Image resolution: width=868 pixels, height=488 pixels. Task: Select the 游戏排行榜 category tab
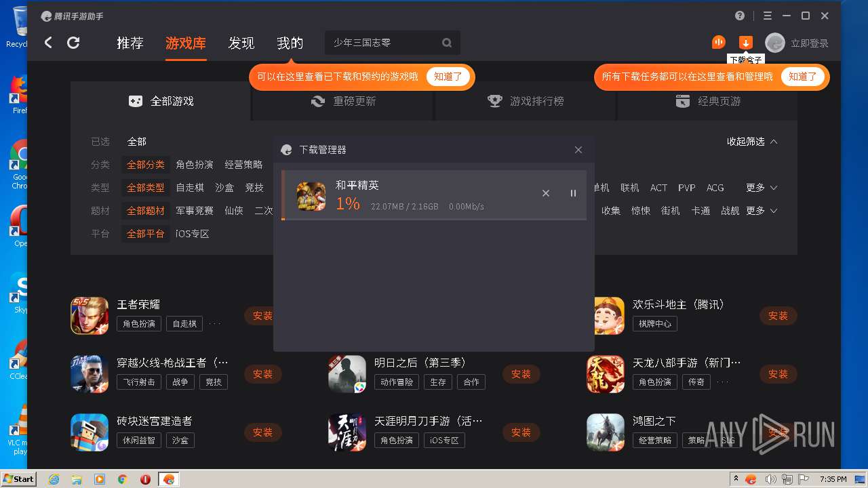(526, 101)
